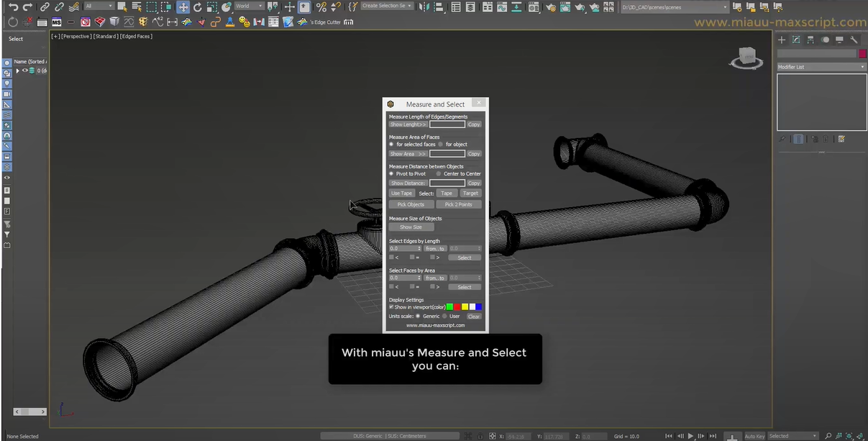868x441 pixels.
Task: Open the World reference coordinate dropdown
Action: point(250,6)
